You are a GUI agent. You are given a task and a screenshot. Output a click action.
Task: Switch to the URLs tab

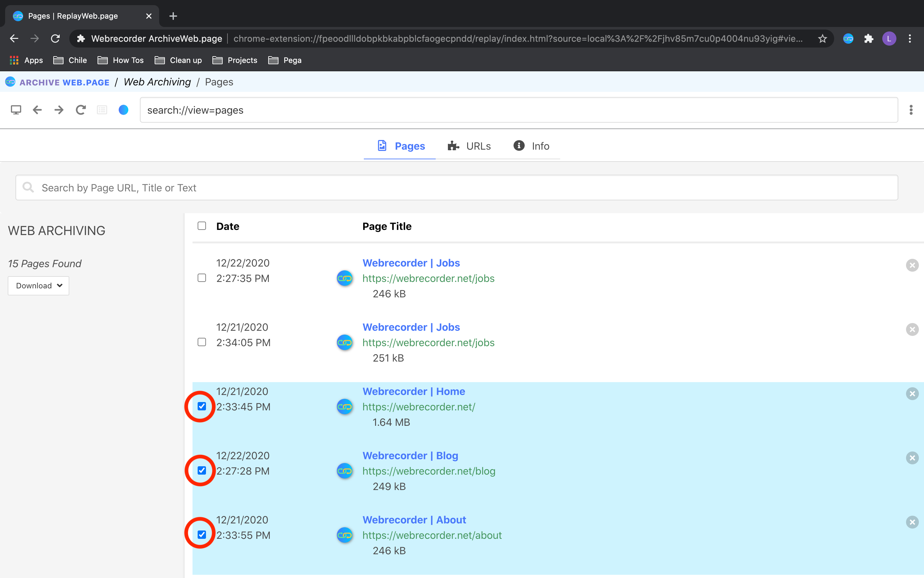point(469,146)
